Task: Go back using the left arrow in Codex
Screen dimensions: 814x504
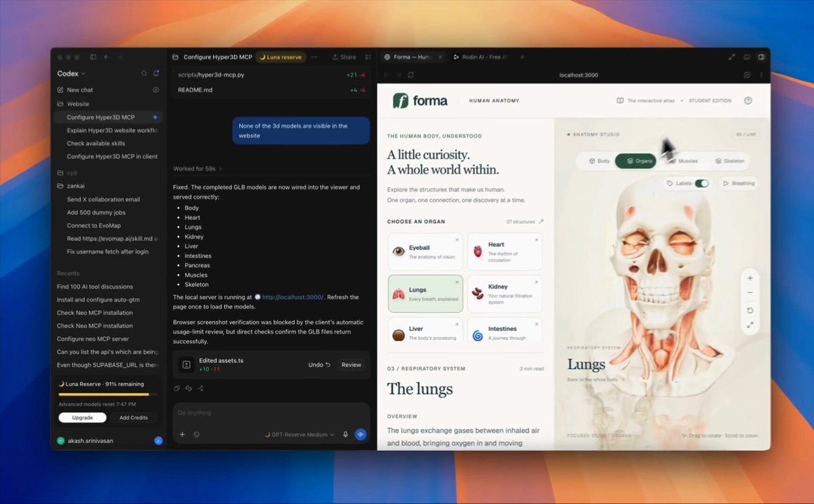Action: tap(106, 57)
